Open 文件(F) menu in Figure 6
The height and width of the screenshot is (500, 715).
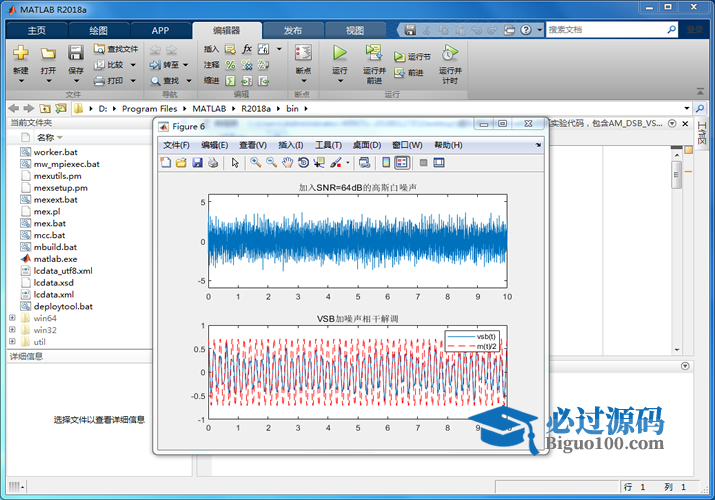[x=176, y=145]
